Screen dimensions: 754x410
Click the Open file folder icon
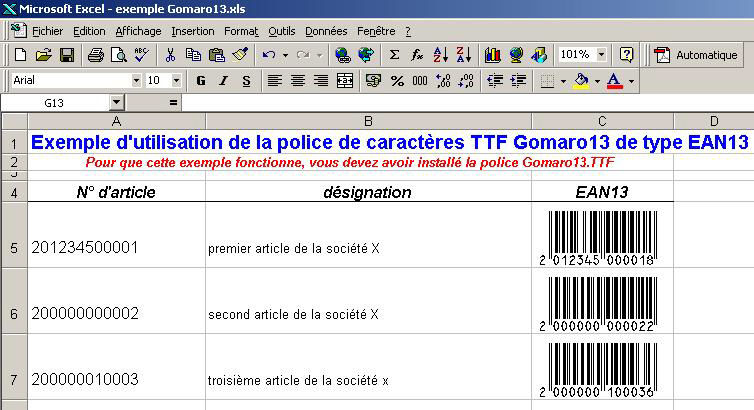tap(43, 55)
